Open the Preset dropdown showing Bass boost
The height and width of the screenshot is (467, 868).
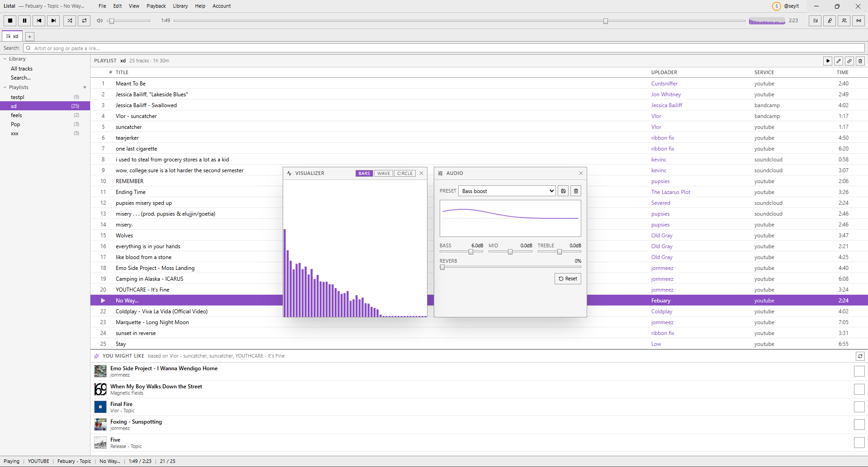pyautogui.click(x=507, y=191)
